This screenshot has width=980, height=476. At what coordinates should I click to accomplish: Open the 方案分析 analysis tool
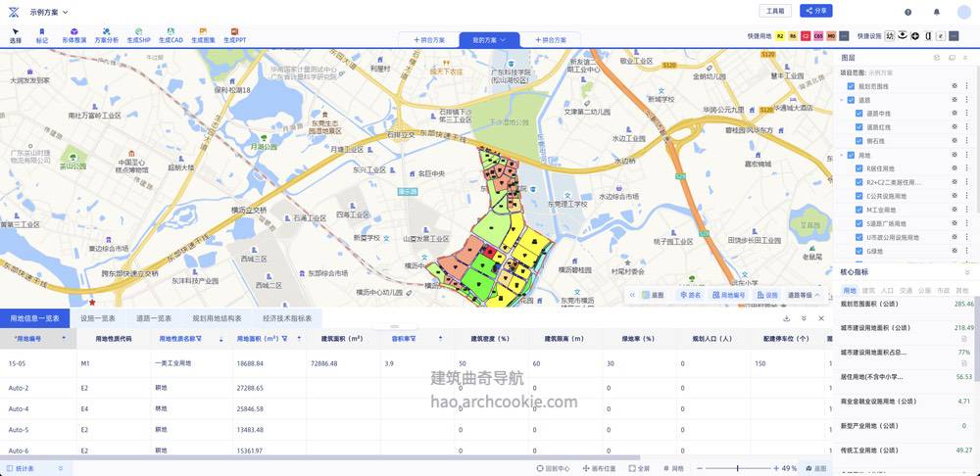pos(106,35)
